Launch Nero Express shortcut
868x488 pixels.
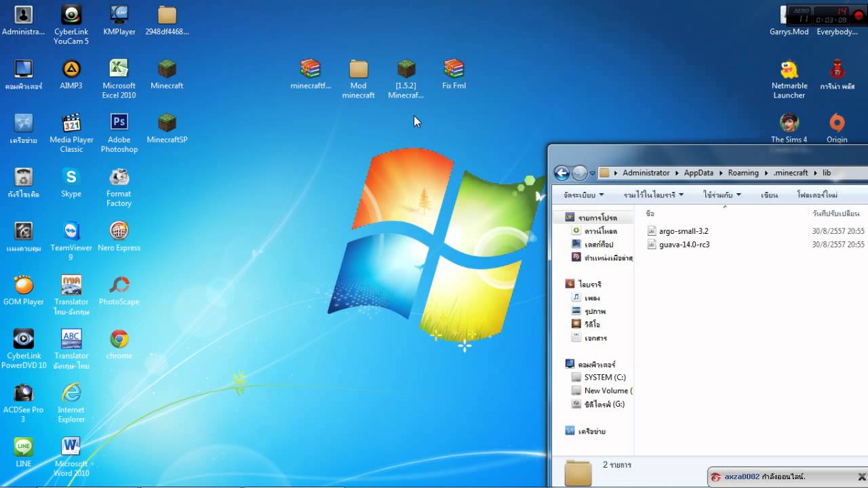[x=119, y=237]
